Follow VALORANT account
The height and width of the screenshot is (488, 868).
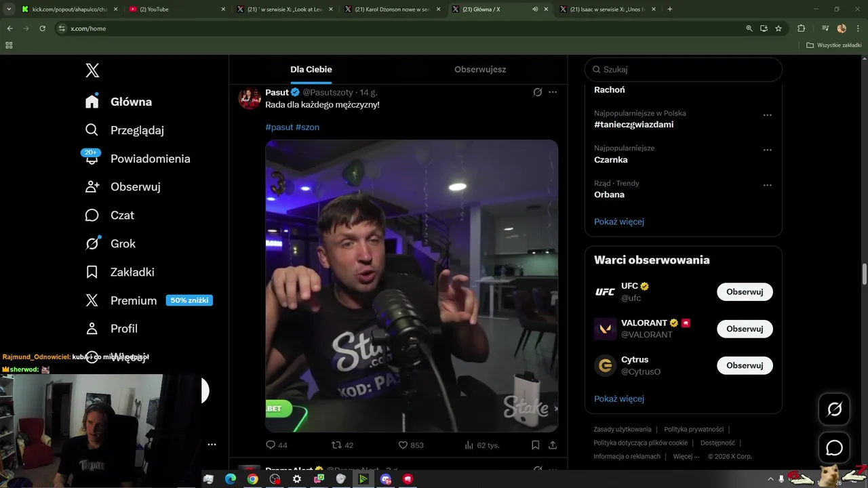pos(745,329)
